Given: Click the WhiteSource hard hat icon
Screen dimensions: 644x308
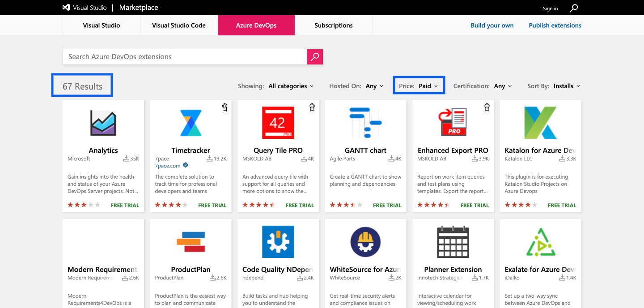Looking at the screenshot, I should click(365, 242).
